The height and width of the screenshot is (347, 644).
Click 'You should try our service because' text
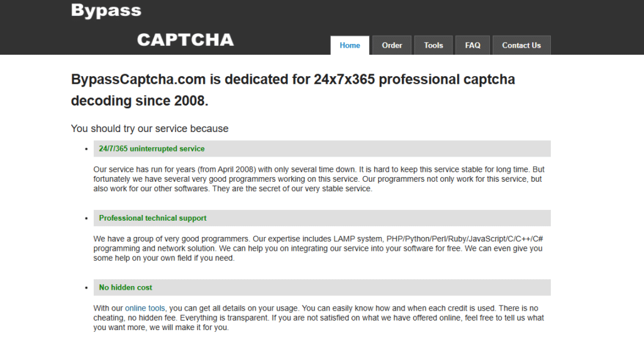tap(150, 128)
